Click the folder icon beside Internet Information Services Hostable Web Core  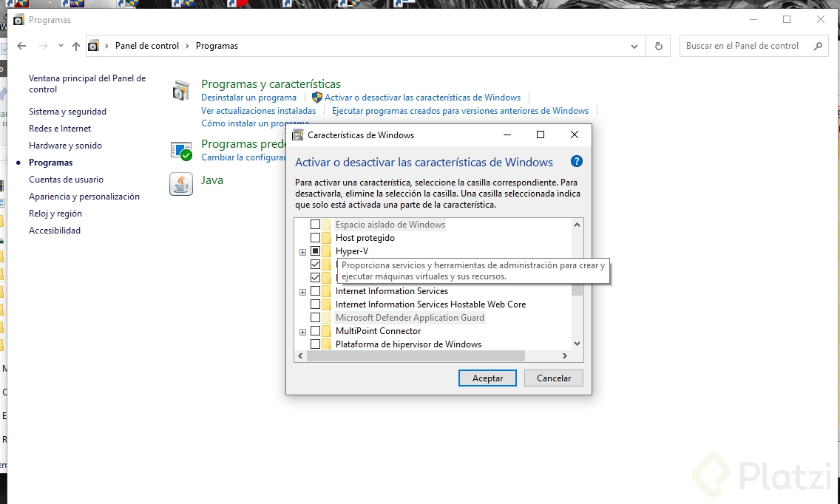coord(326,304)
